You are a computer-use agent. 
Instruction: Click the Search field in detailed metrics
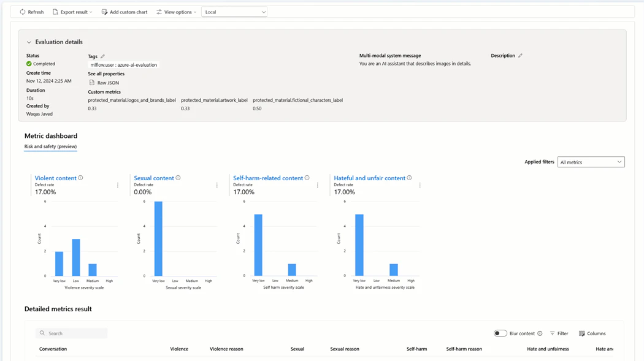(x=72, y=333)
